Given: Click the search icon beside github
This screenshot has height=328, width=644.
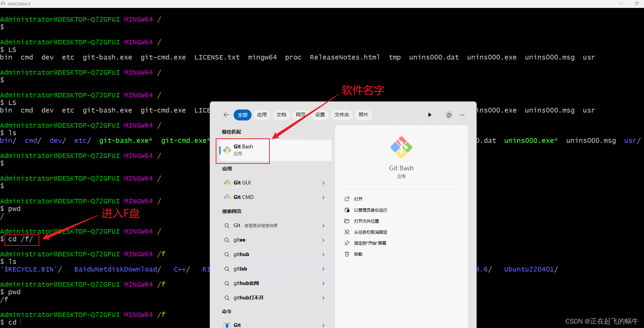Looking at the screenshot, I should [x=227, y=255].
